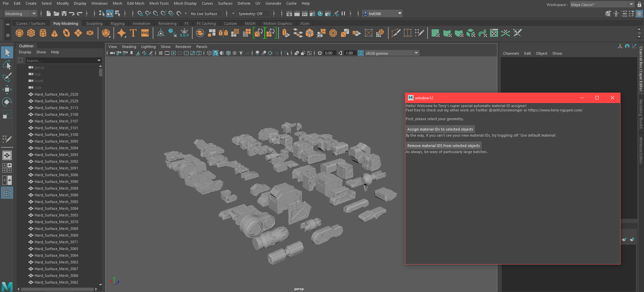Click the SVG import shelf icon

(x=145, y=33)
